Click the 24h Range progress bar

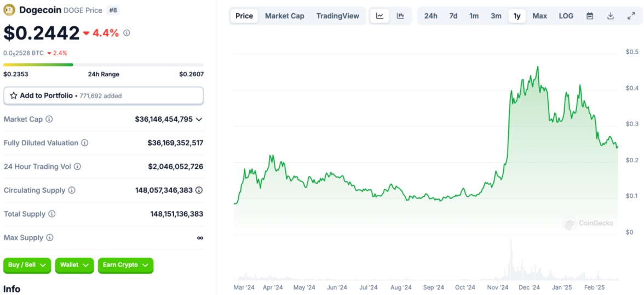click(104, 65)
